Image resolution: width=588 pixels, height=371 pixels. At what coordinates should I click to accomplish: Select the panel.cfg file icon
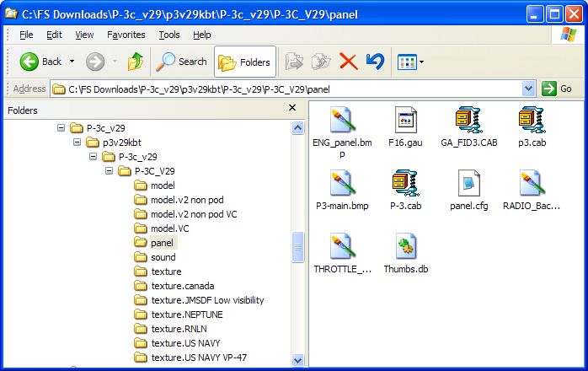(x=468, y=183)
